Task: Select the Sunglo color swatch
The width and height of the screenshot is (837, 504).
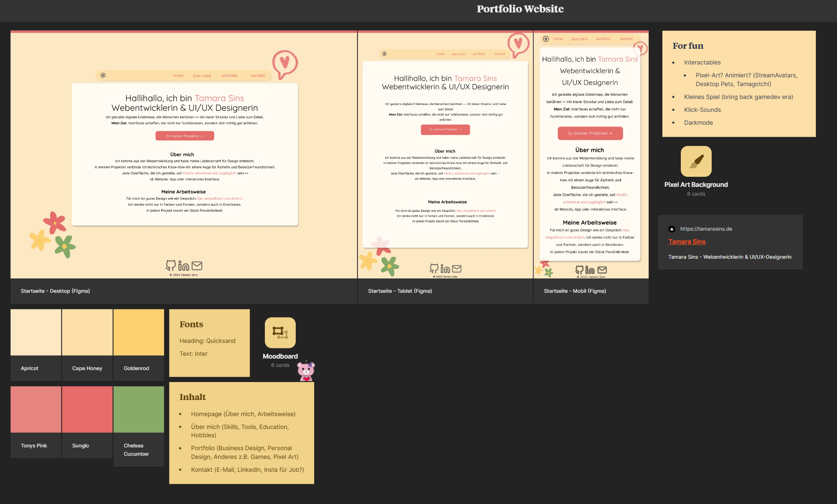Action: point(87,409)
